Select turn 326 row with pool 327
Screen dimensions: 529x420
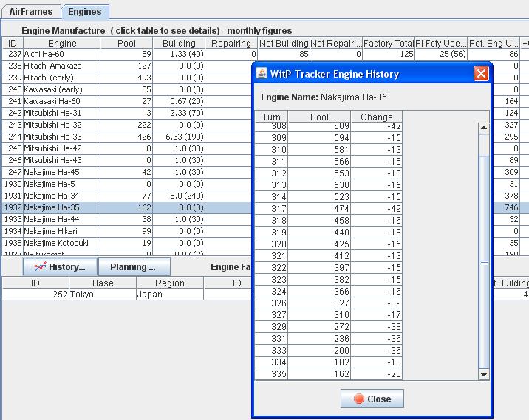[328, 303]
